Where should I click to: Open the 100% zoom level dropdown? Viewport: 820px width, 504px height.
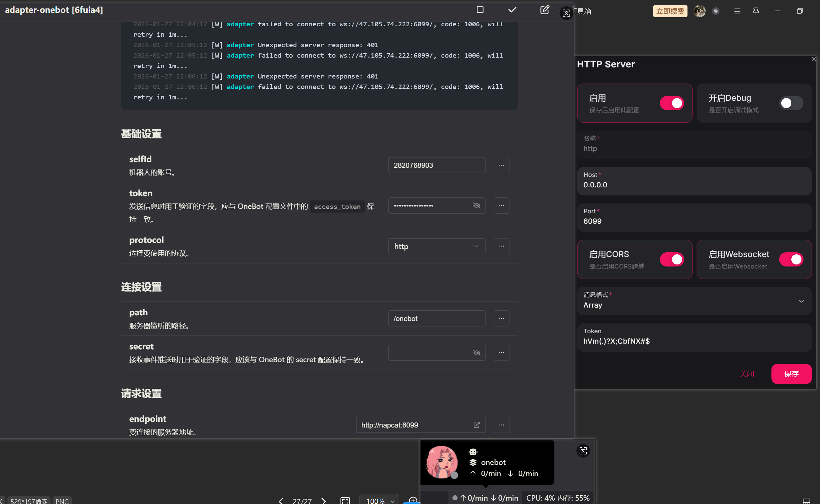(380, 501)
